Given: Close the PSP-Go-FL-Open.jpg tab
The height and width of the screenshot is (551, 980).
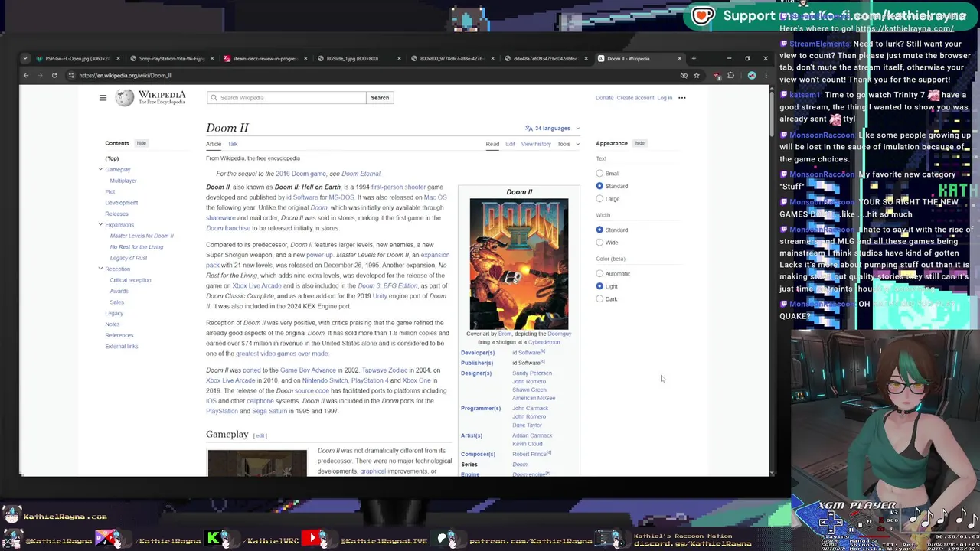Looking at the screenshot, I should [x=118, y=58].
